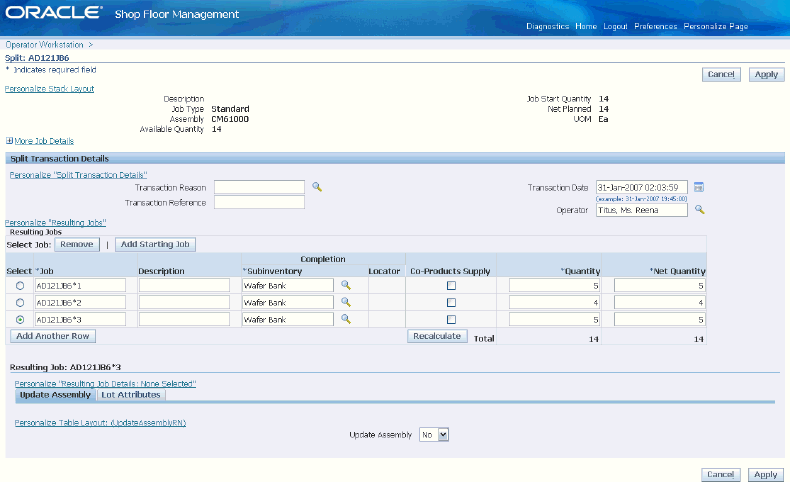Click Add Another Row button
Image resolution: width=790 pixels, height=482 pixels.
53,336
